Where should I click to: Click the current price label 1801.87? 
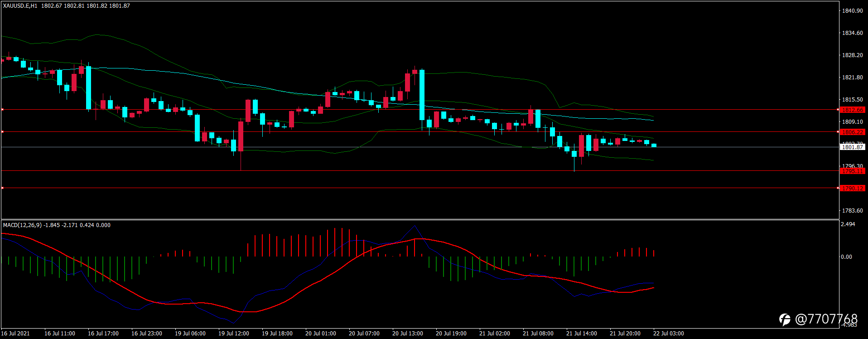pos(852,147)
